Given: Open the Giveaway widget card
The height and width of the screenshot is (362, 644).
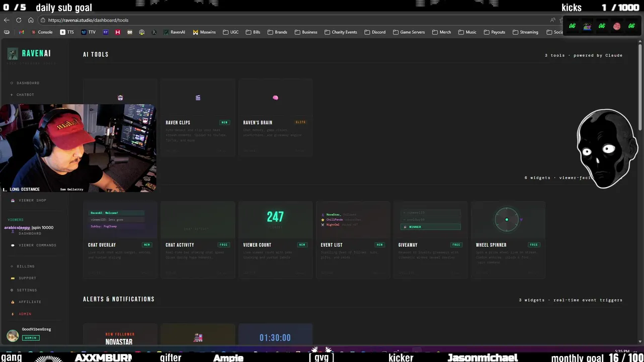Looking at the screenshot, I should 430,240.
